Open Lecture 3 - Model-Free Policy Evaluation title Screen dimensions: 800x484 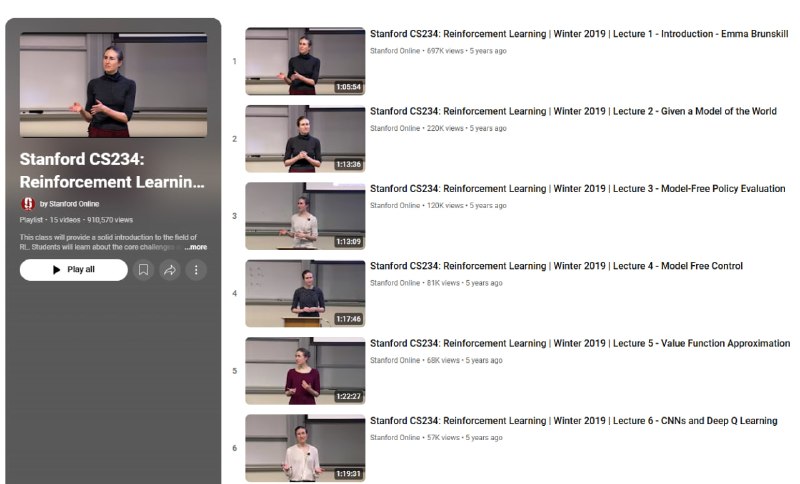point(578,189)
